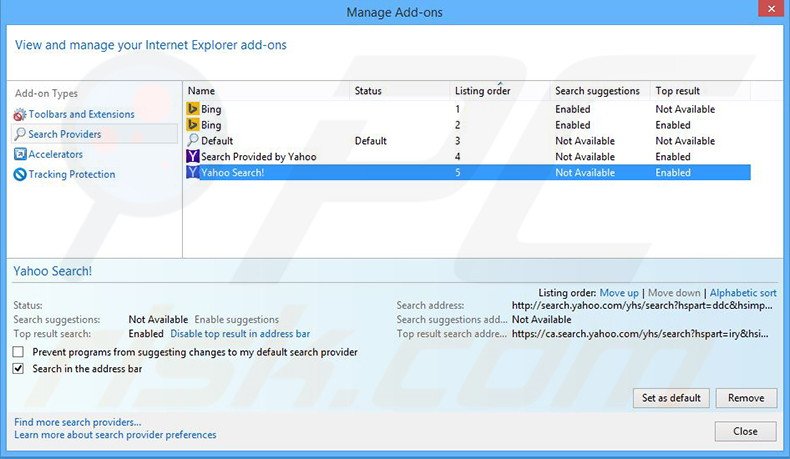The image size is (790, 459).
Task: Click Enabled top result of second Bing
Action: coord(673,125)
